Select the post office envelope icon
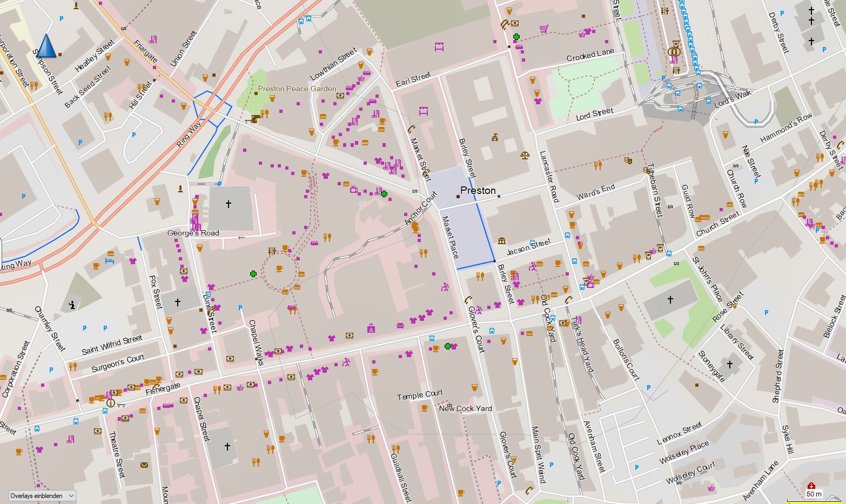Viewport: 846px width, 504px height. click(x=144, y=465)
